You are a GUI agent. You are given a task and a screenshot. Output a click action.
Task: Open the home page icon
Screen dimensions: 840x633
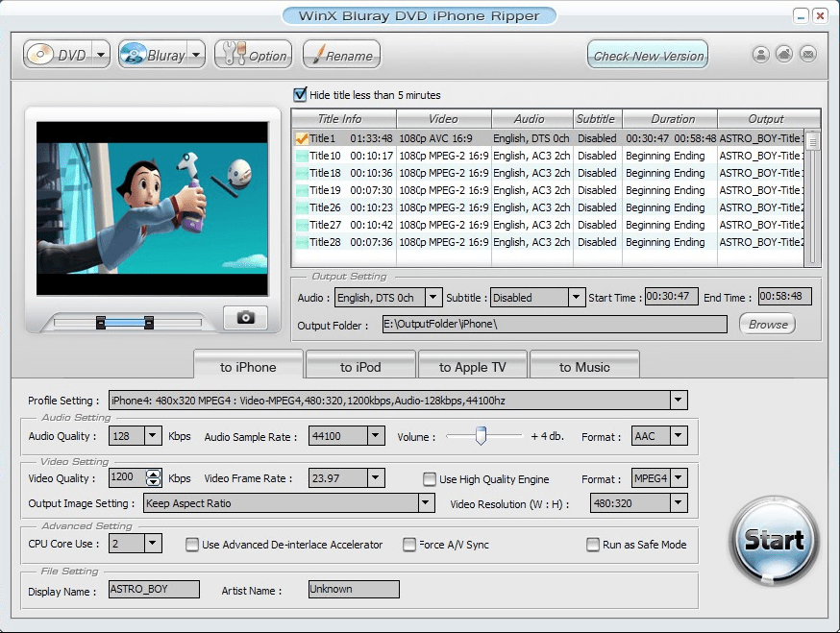click(784, 55)
